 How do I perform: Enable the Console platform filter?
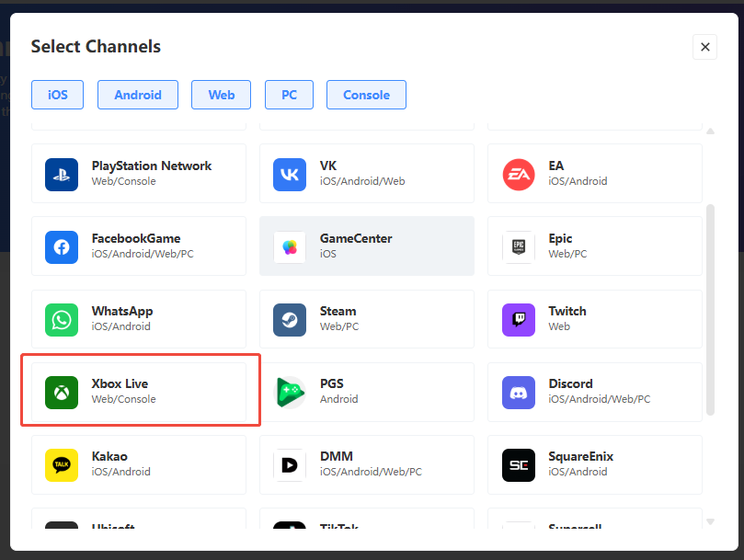coord(366,95)
